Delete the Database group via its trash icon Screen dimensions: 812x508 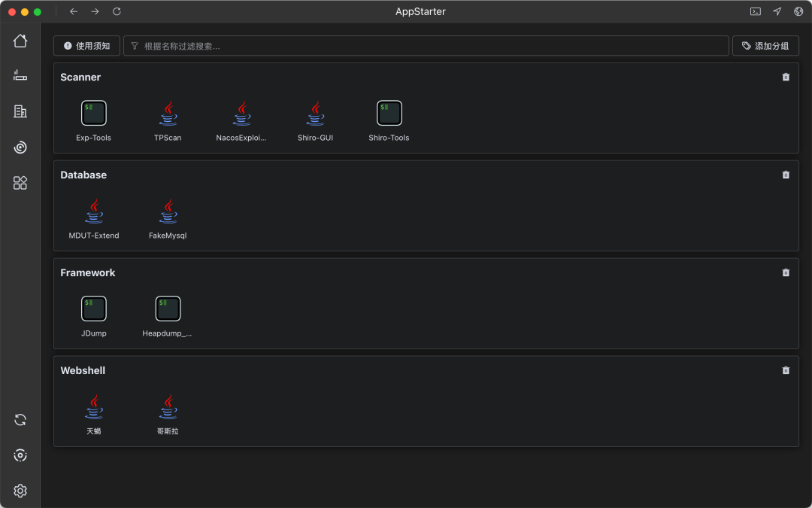[x=786, y=175]
